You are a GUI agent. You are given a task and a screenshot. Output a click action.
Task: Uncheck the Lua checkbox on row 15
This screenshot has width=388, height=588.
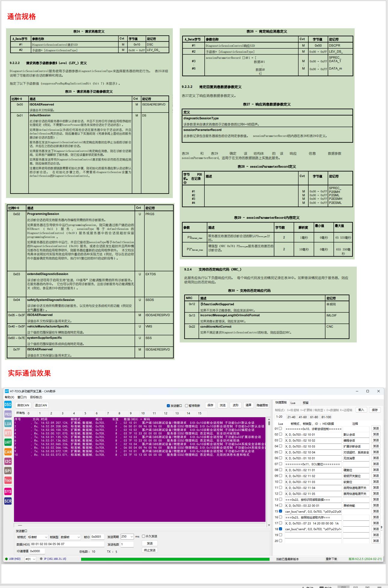click(280, 511)
